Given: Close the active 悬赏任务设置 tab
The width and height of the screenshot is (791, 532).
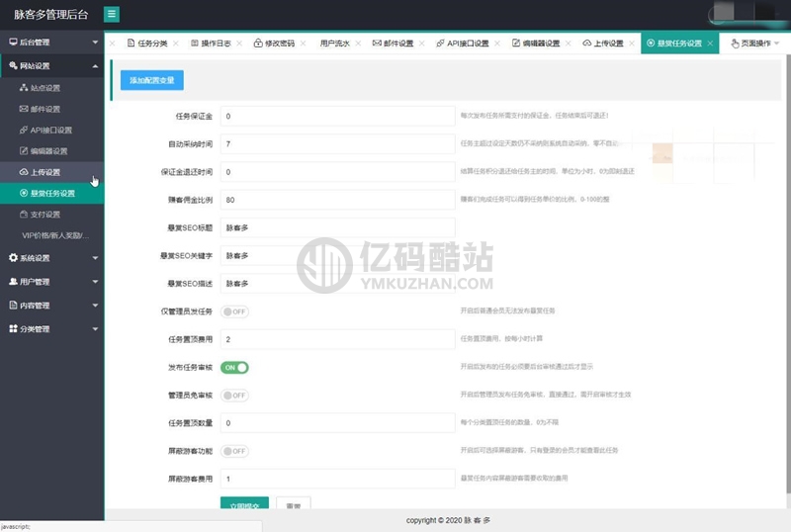Looking at the screenshot, I should coord(710,44).
